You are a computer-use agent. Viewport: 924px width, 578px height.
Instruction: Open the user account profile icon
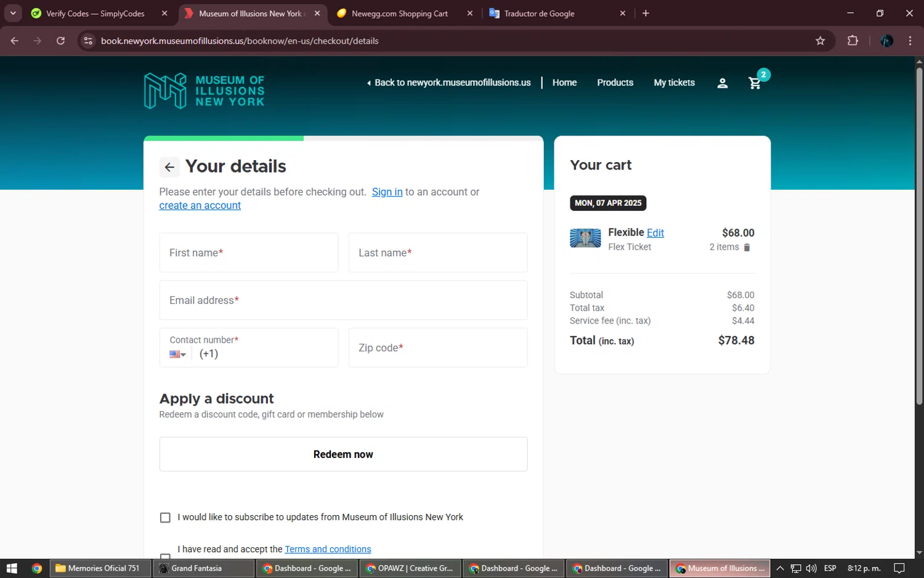(x=723, y=83)
